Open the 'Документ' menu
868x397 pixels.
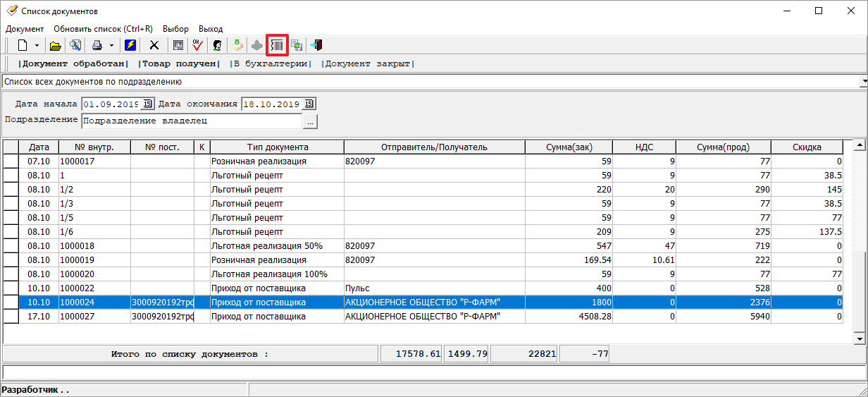coord(25,29)
